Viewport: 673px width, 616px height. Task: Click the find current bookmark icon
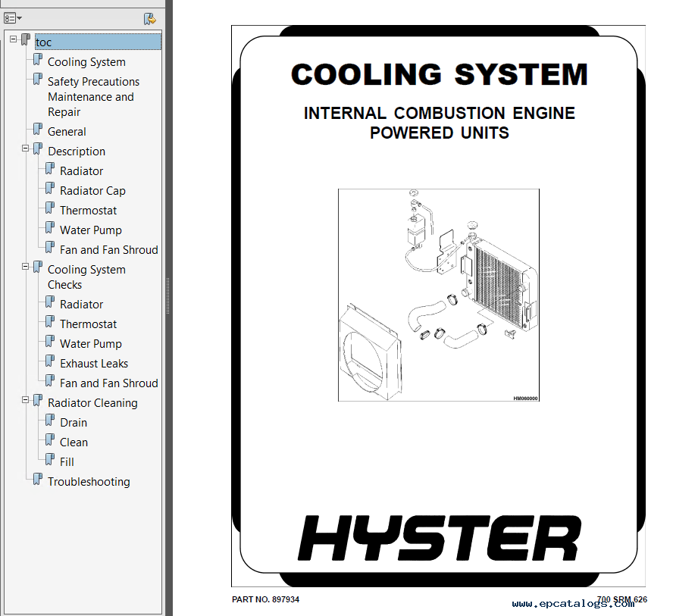click(150, 18)
